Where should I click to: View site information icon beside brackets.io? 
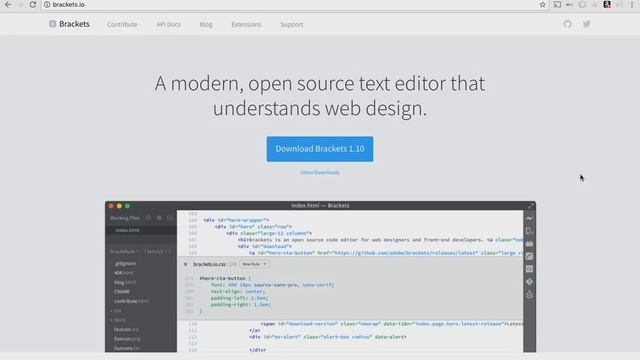pyautogui.click(x=47, y=4)
